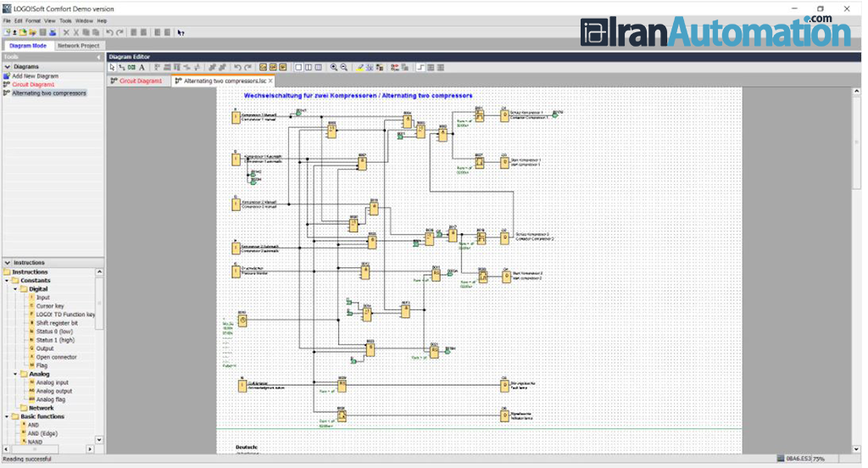Click the open file folder icon
868x468 pixels.
point(23,33)
